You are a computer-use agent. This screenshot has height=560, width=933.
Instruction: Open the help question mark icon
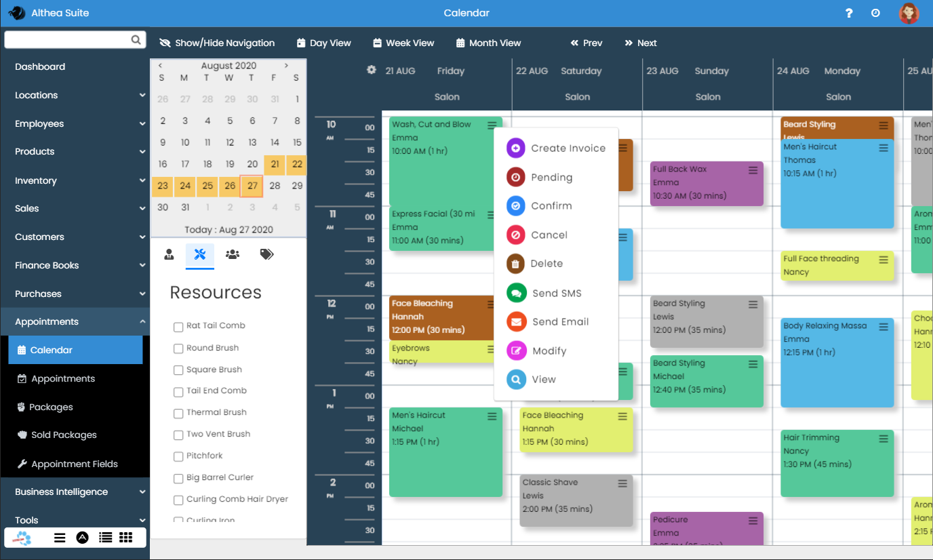click(849, 13)
